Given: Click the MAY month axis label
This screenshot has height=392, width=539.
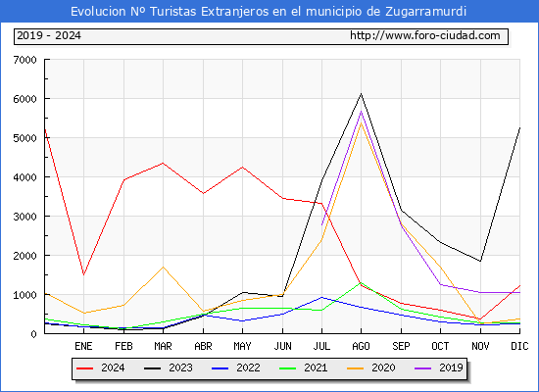Looking at the screenshot, I should 242,346.
